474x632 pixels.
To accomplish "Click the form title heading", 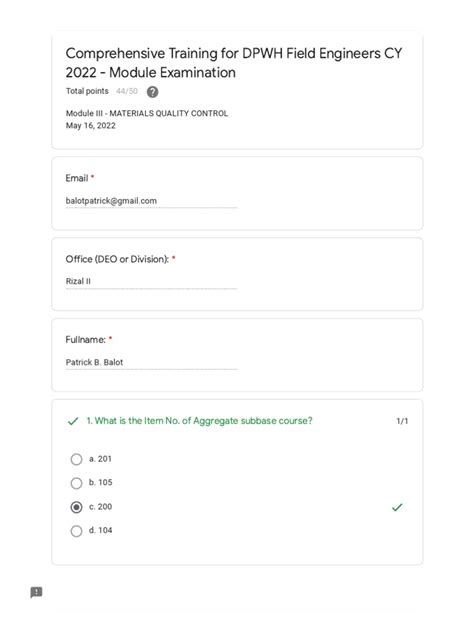I will pos(234,63).
